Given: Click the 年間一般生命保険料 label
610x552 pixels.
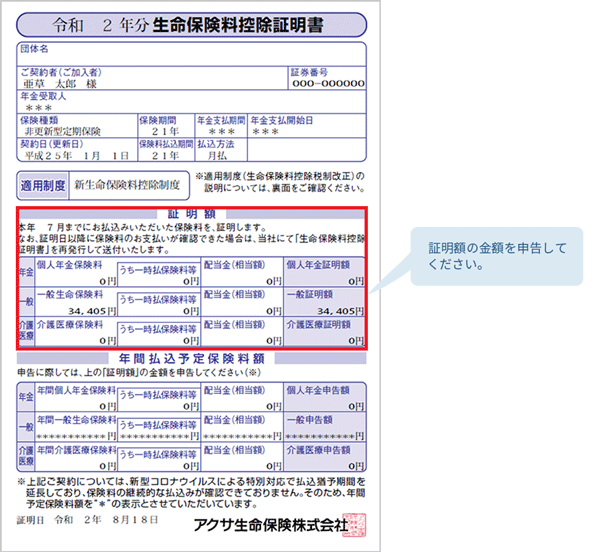Looking at the screenshot, I should 77,420.
